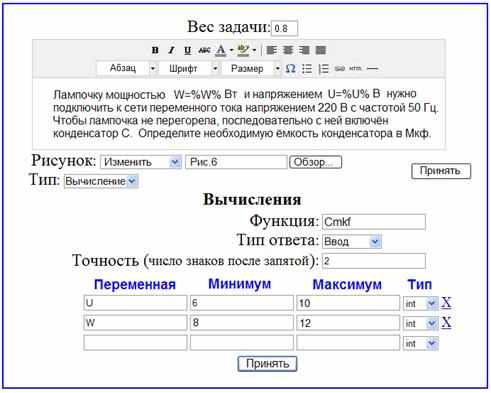
Task: Justify the text fully
Action: coord(320,50)
